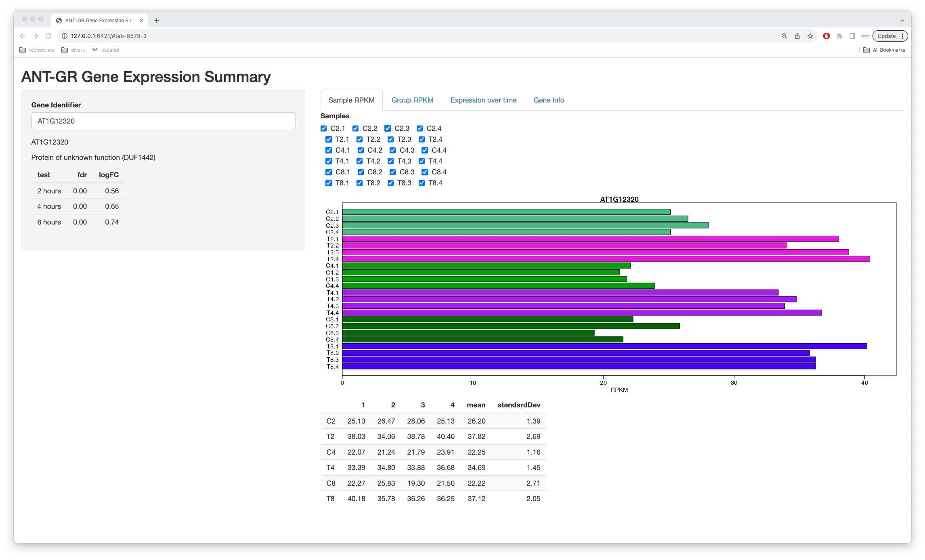Toggle the browser side panel icon

pos(852,36)
